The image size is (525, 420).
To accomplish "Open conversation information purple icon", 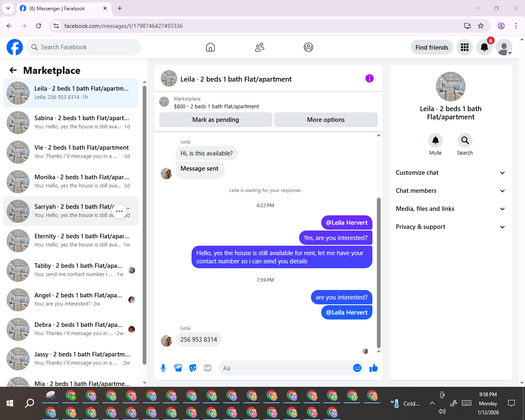I will click(370, 78).
